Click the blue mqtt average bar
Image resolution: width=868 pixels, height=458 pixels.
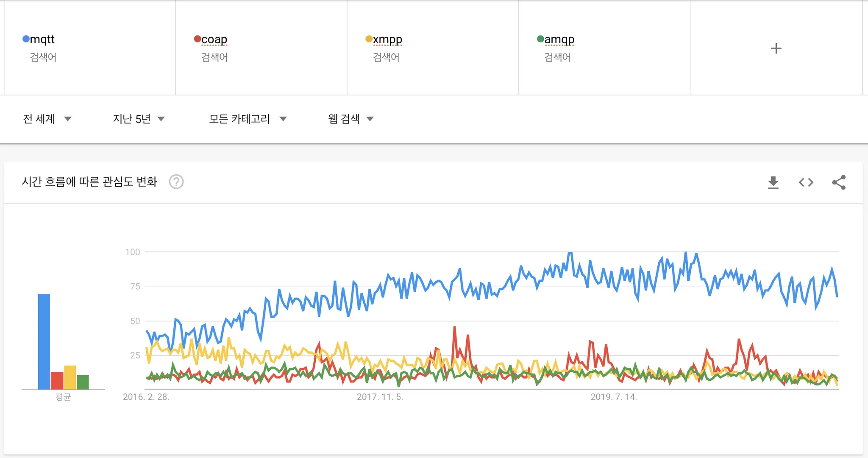point(44,341)
